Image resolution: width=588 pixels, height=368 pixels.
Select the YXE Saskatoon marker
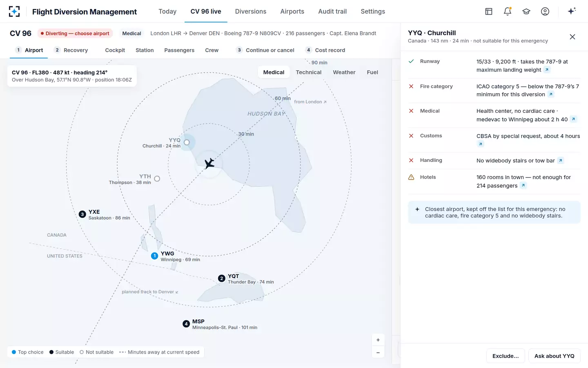pos(82,214)
